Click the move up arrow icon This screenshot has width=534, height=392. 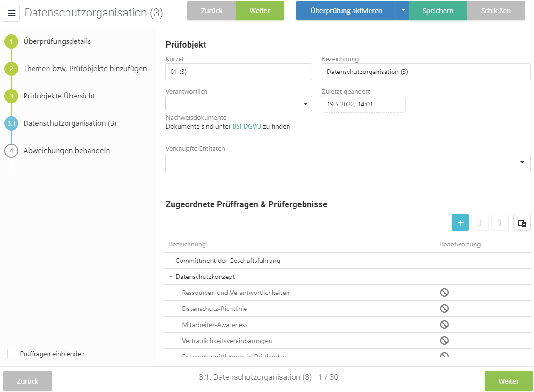point(480,223)
